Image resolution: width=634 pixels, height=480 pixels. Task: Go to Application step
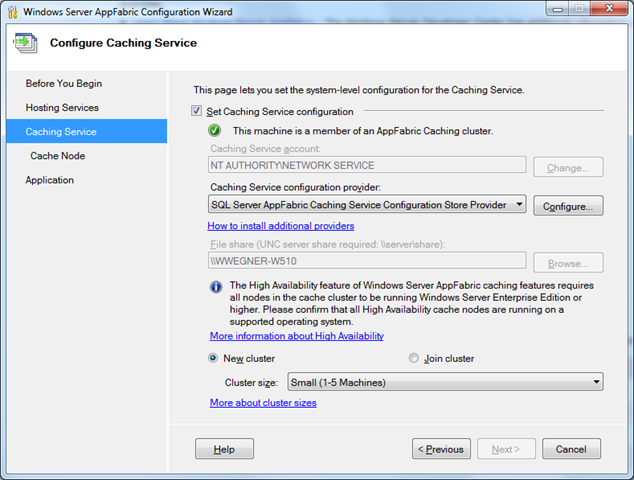click(50, 180)
